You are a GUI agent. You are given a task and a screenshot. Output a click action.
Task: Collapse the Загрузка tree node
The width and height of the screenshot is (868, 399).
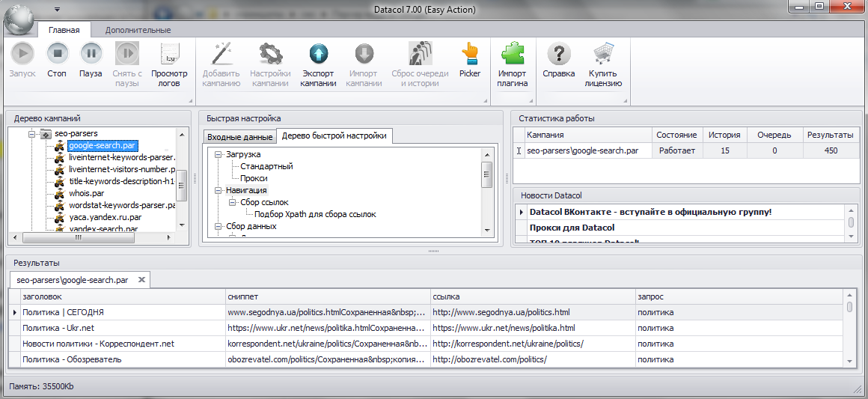point(218,155)
